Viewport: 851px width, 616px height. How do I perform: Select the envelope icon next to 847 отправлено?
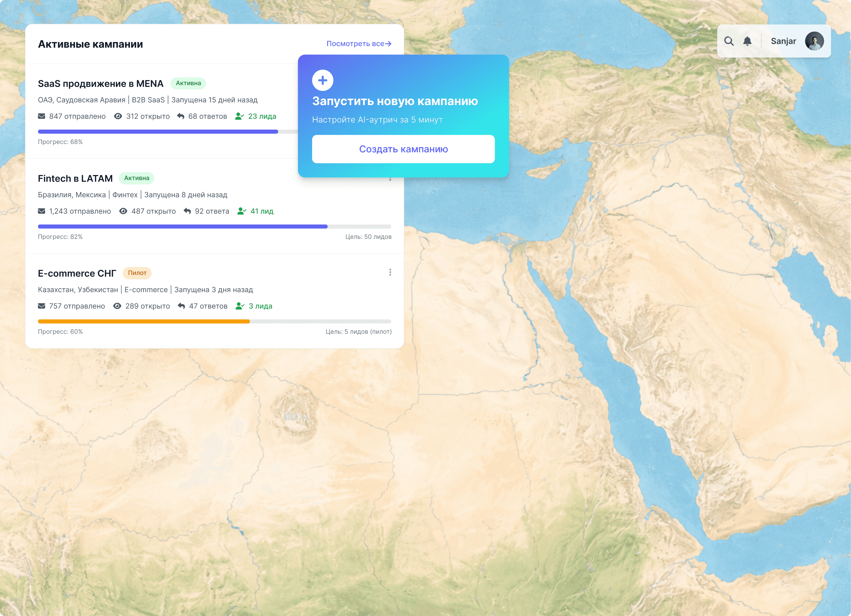[42, 116]
